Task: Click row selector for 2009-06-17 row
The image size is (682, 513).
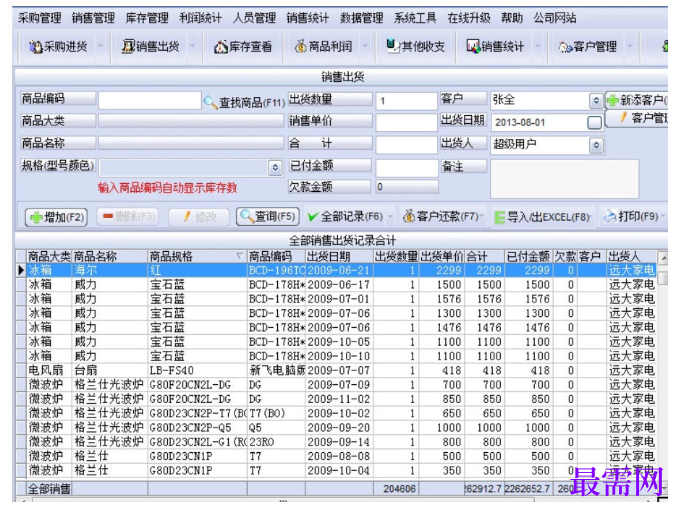Action: coord(21,285)
